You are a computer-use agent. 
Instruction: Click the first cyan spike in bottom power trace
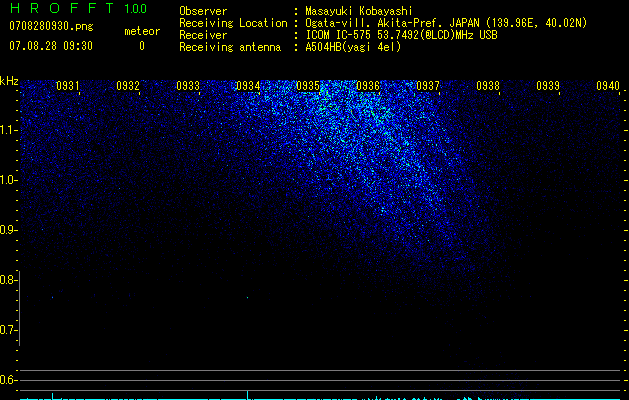click(53, 396)
